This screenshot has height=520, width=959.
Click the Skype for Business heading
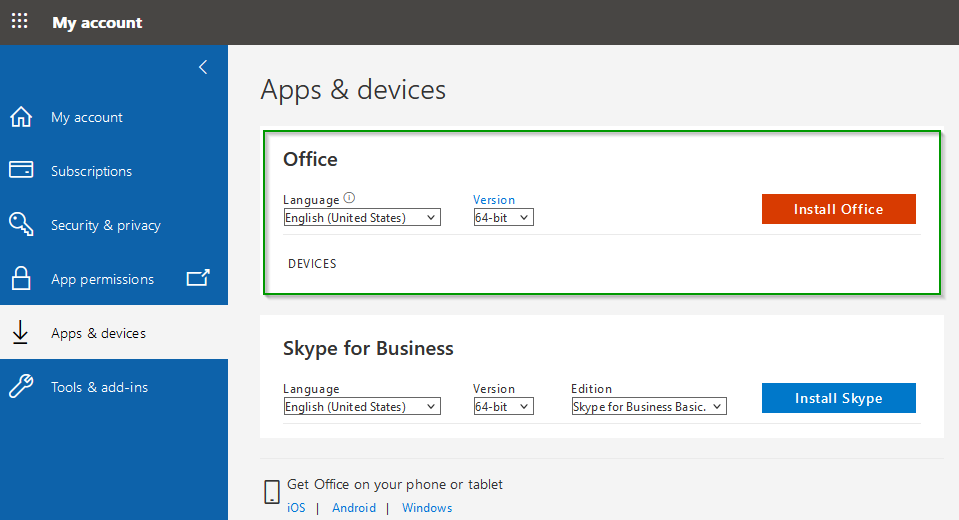[368, 348]
